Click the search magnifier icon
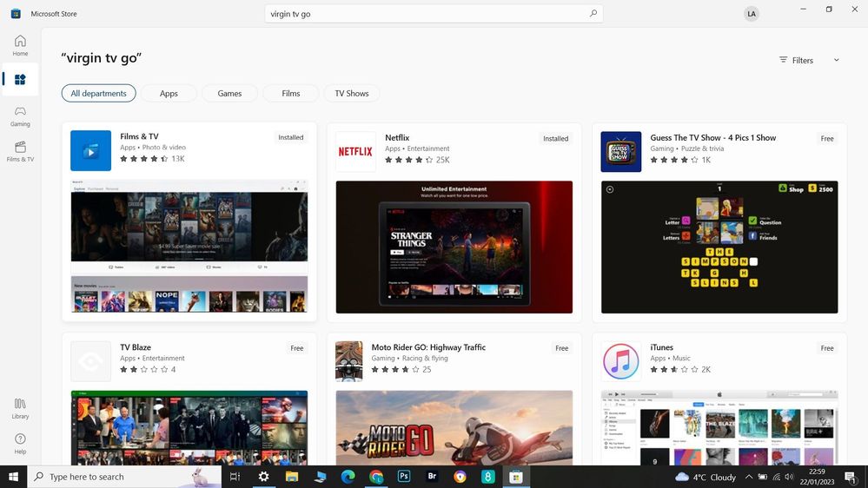868x488 pixels. pos(593,13)
